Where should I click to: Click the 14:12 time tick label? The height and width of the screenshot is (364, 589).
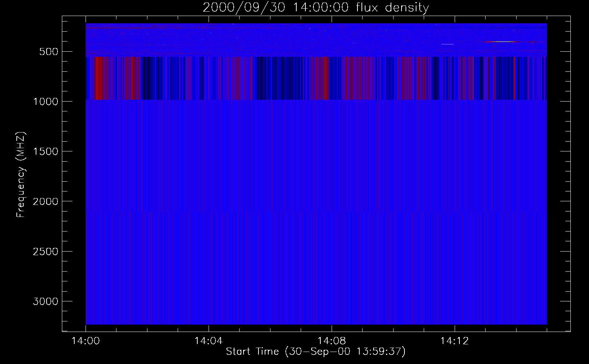[454, 341]
